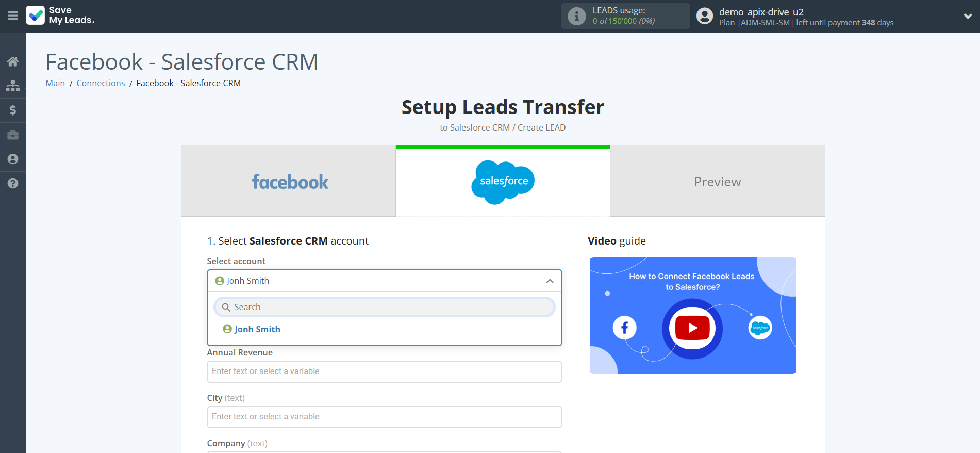Follow the Connections breadcrumb link
This screenshot has height=453, width=980.
[101, 83]
